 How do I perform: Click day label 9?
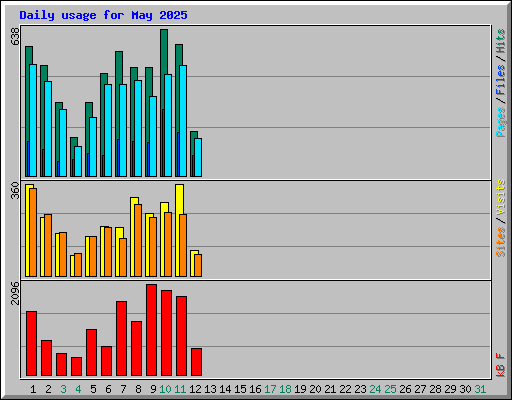(x=153, y=389)
